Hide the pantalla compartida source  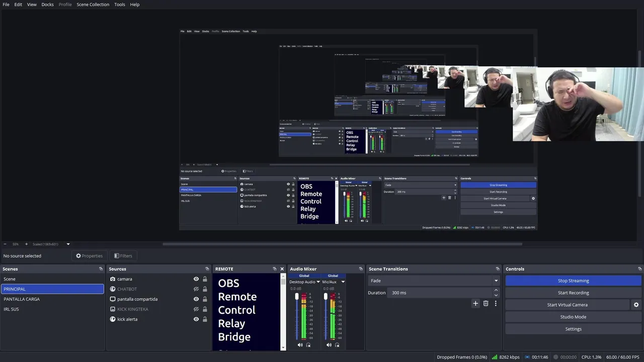pyautogui.click(x=196, y=299)
